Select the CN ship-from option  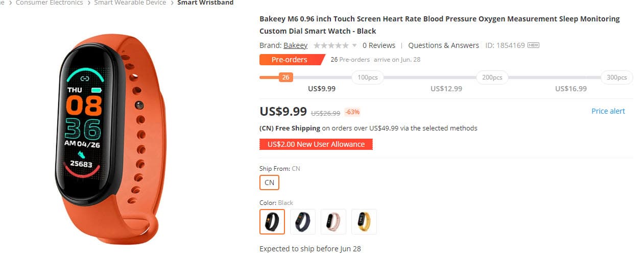pos(269,182)
